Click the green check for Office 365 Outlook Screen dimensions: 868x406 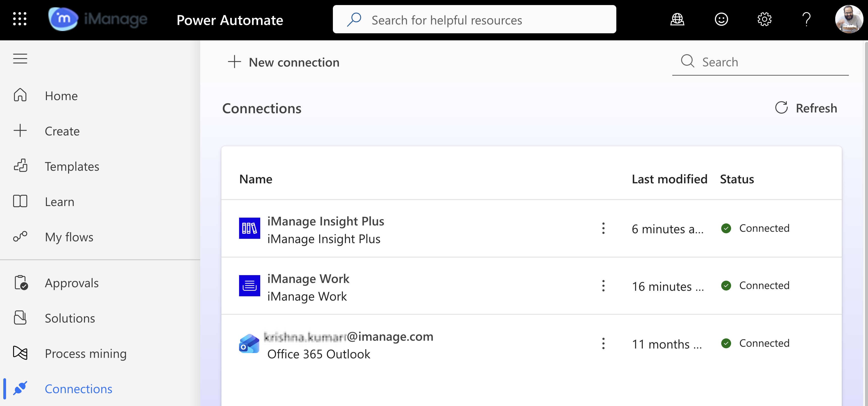point(726,343)
